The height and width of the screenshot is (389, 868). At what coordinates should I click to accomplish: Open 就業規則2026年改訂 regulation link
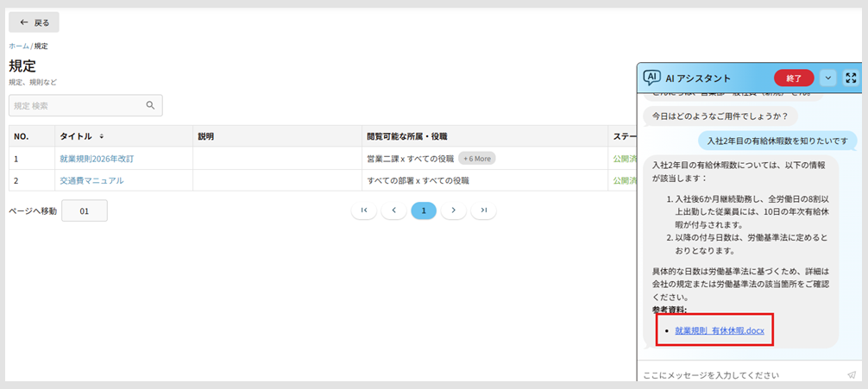click(x=97, y=159)
